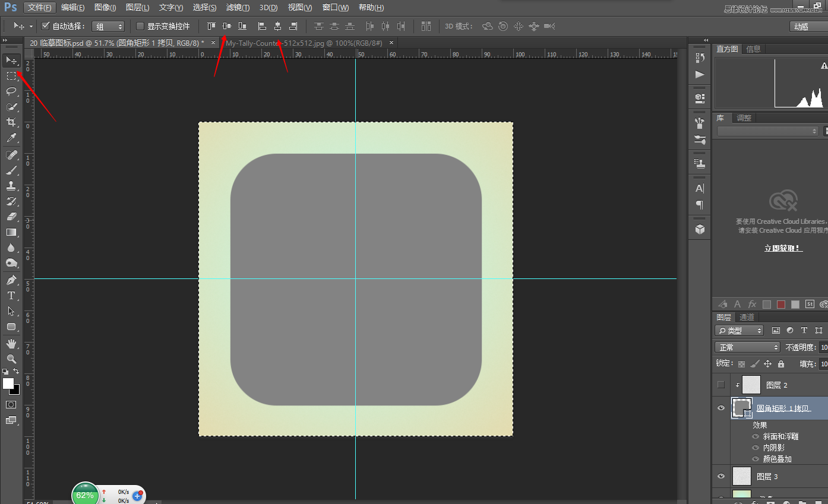Switch to the 通道 tab
This screenshot has height=504, width=828.
coord(747,317)
